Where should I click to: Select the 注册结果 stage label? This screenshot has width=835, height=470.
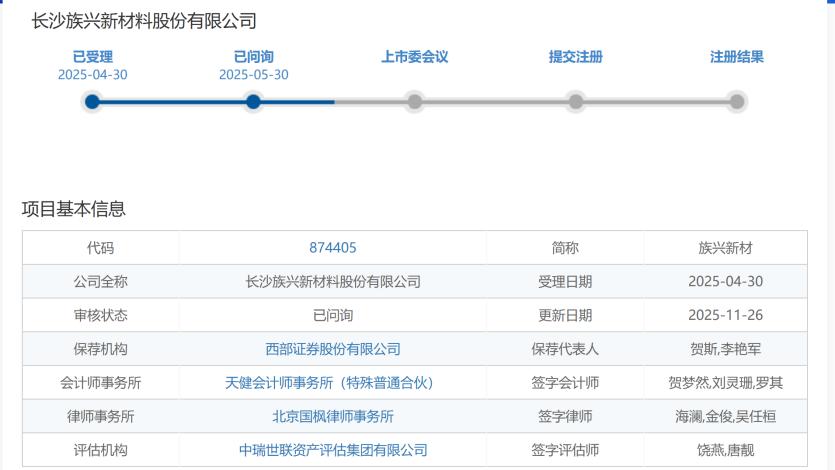(x=737, y=57)
